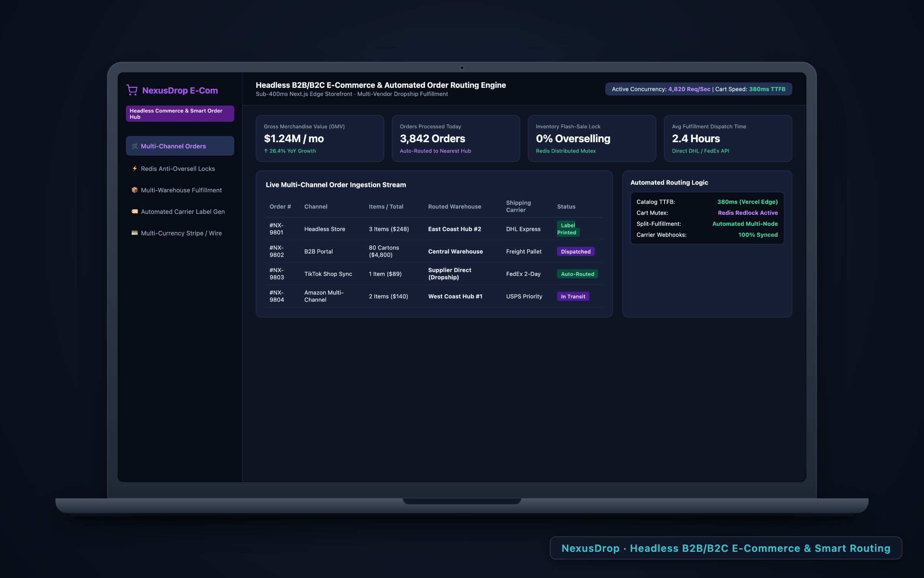Click the East Coast Hub #2 warehouse cell
The height and width of the screenshot is (578, 924).
point(455,229)
